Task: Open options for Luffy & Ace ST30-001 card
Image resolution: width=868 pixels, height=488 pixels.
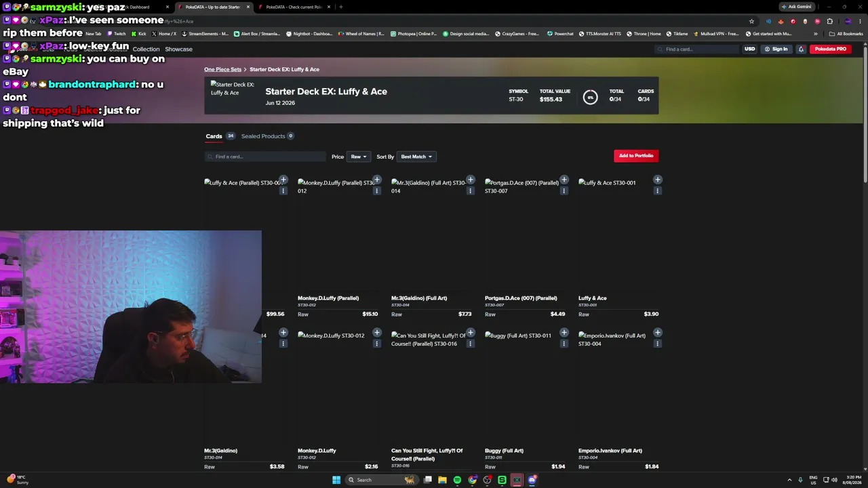Action: (658, 191)
